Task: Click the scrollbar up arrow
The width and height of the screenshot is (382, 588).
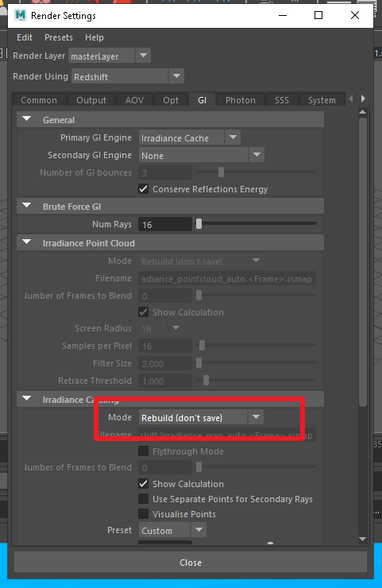Action: (x=362, y=112)
